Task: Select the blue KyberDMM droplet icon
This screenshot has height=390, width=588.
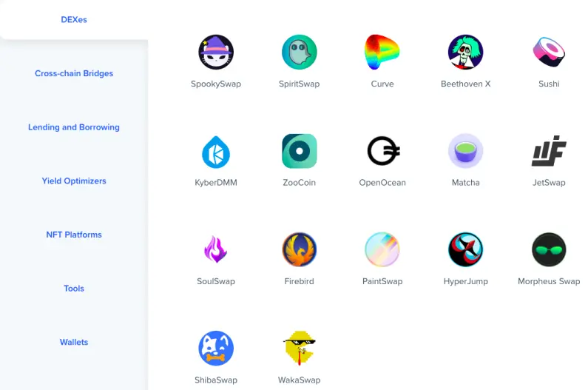Action: pos(216,152)
